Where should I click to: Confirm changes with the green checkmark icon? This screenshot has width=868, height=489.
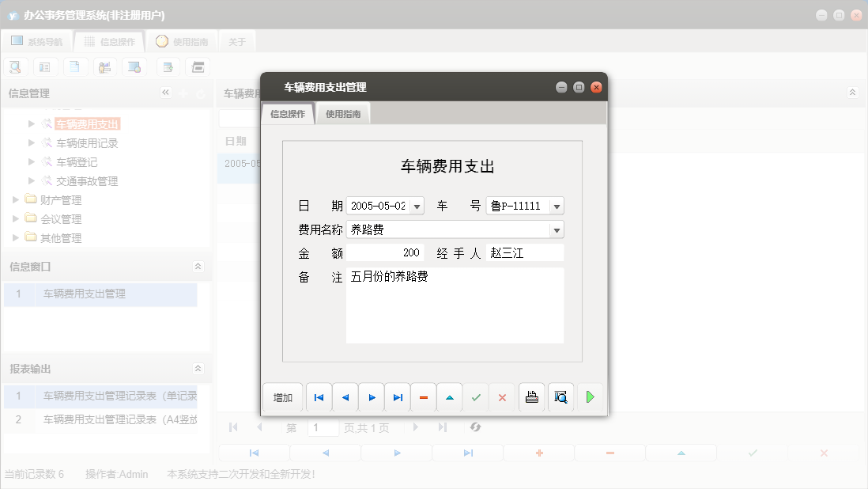point(475,396)
